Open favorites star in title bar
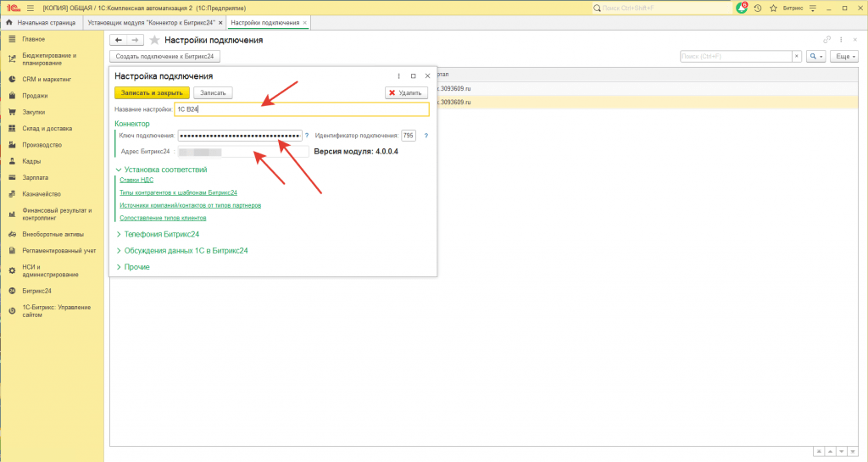This screenshot has width=868, height=462. tap(771, 8)
